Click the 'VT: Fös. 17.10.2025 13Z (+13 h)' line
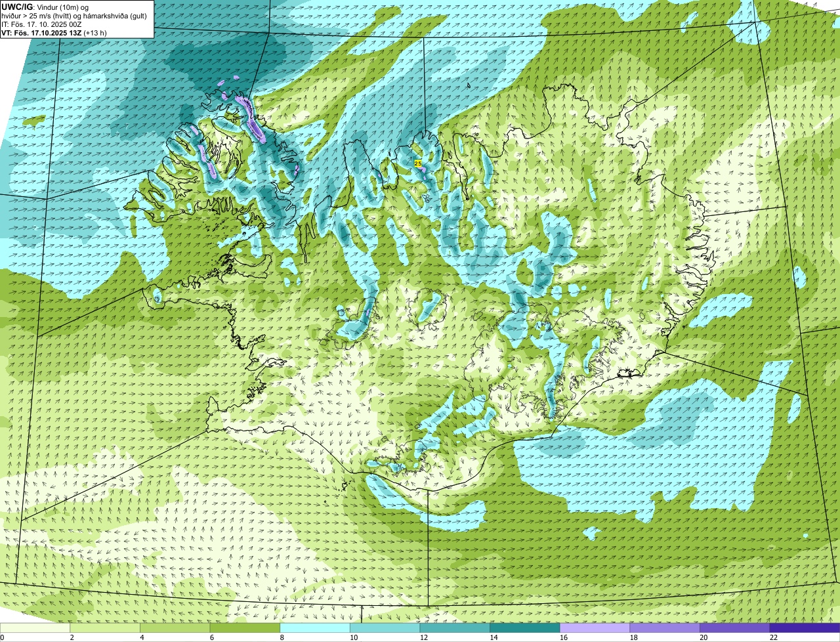 (x=54, y=33)
